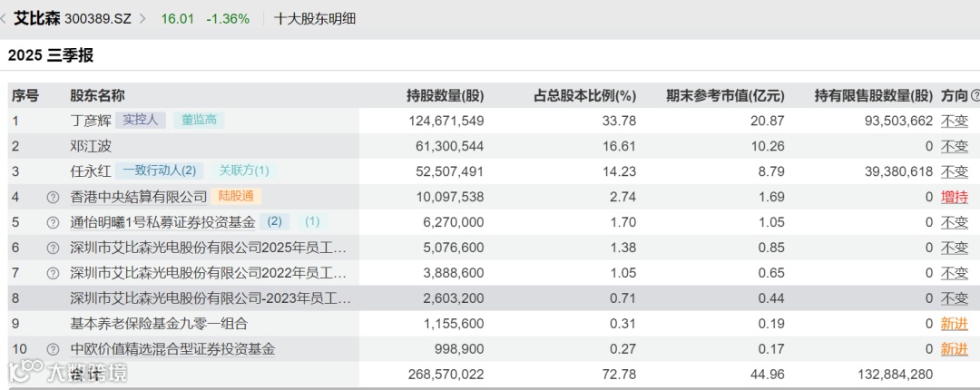Open 增持 link for 香港中央結算有限公司

tap(955, 197)
